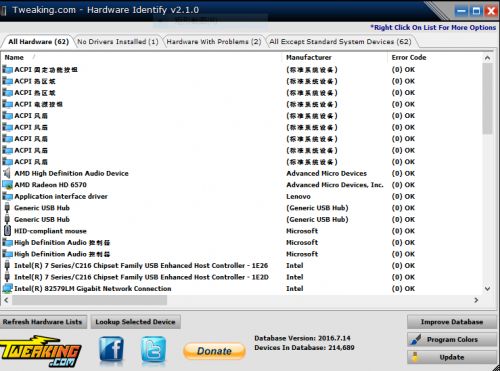
Task: Select the Intel 82579LM Gigabit Network icon
Action: pyautogui.click(x=7, y=288)
